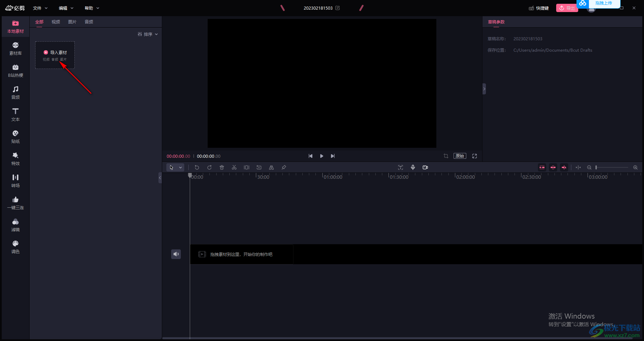Open the 特效 effects panel

point(15,159)
